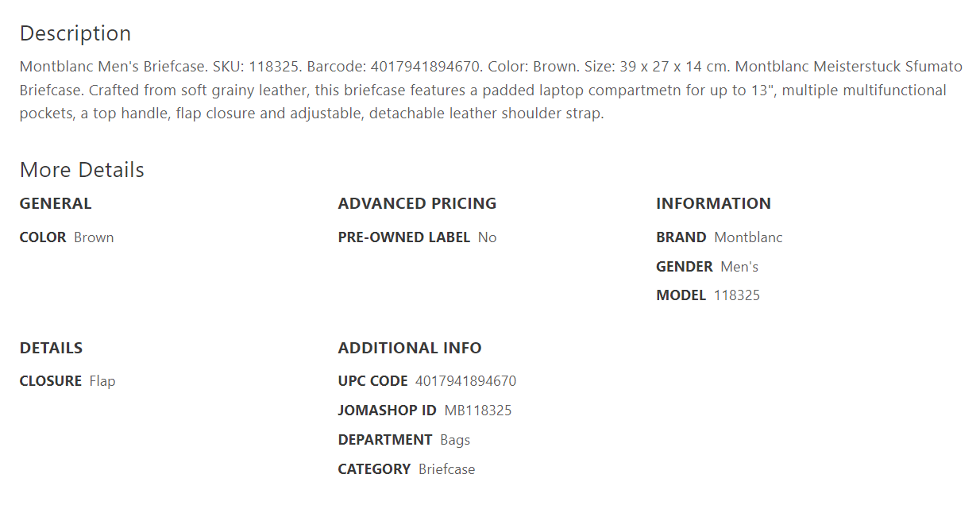Click the Flap value beside CLOSURE

point(102,381)
